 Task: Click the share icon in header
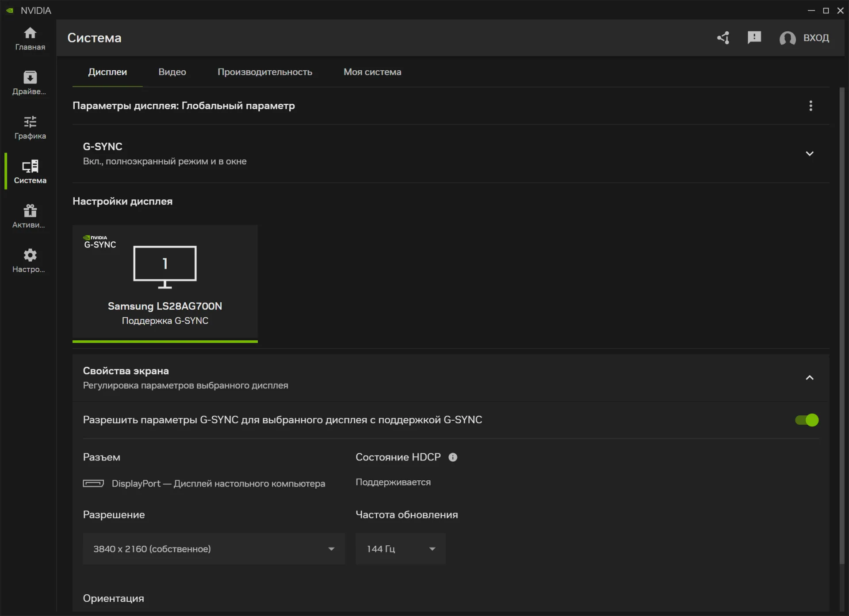point(723,38)
